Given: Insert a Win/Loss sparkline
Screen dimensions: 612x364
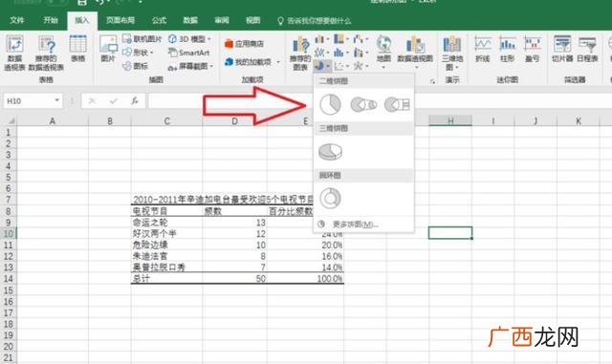Looking at the screenshot, I should click(532, 49).
